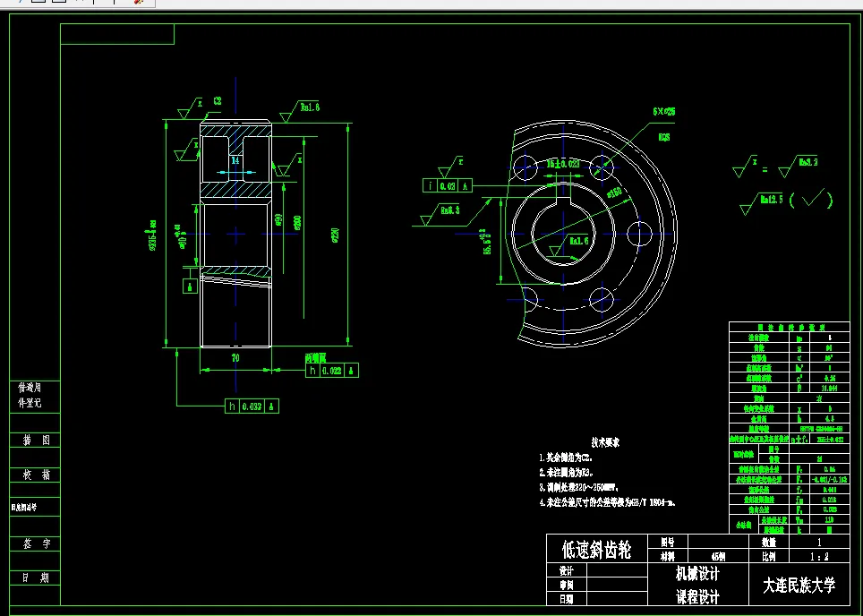Click the 大连民族大学 title block text
This screenshot has height=616, width=863.
799,586
